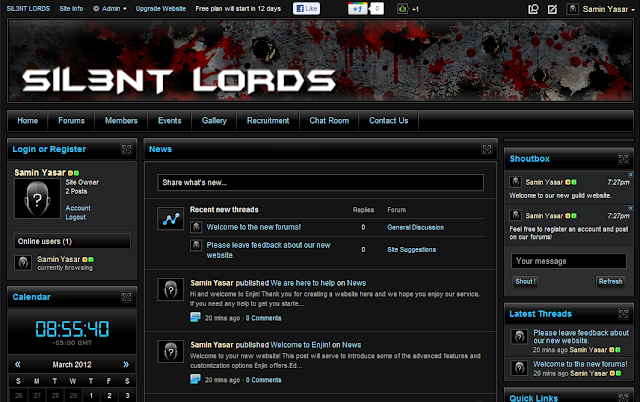
Task: Open the Contact Us navigation tab
Action: coord(389,121)
